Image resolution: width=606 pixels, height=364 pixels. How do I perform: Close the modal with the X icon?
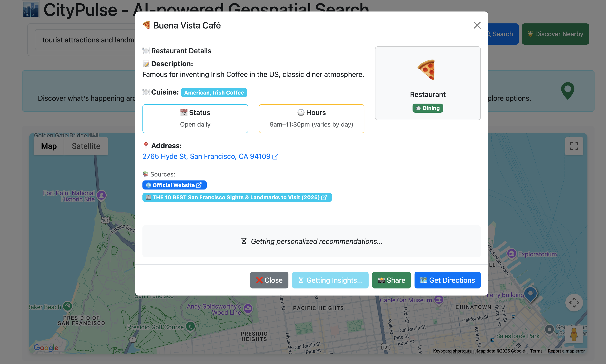[x=477, y=25]
